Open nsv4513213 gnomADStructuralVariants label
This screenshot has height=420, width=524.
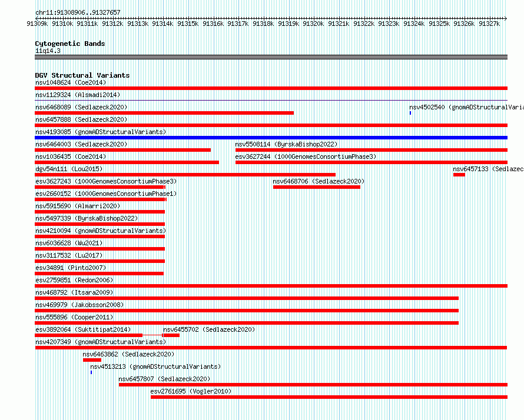[155, 366]
